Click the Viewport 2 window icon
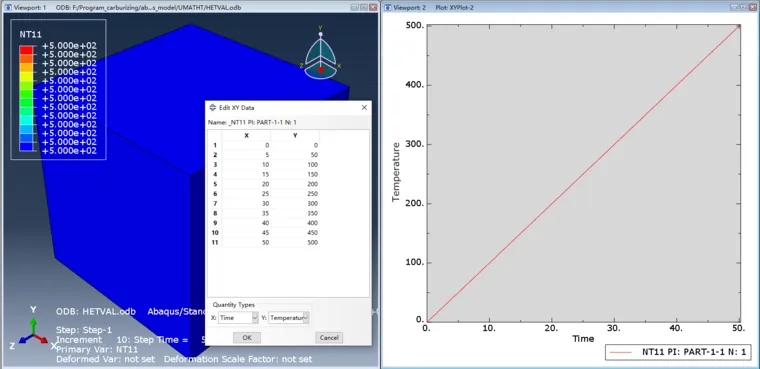This screenshot has height=369, width=760. coord(387,7)
